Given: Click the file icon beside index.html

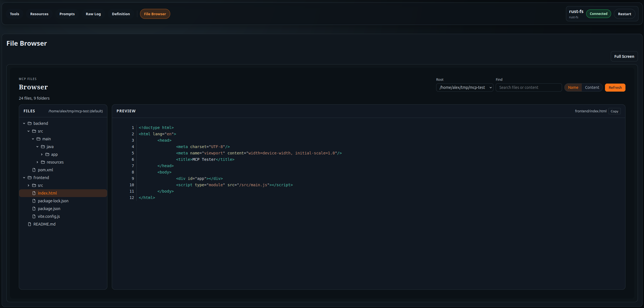Looking at the screenshot, I should click(x=34, y=193).
